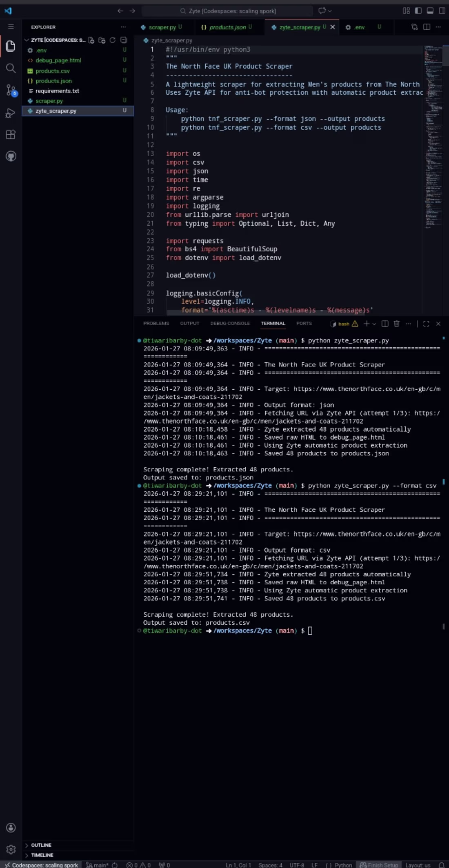Open the Manage gear icon
This screenshot has height=868, width=449.
(x=11, y=849)
